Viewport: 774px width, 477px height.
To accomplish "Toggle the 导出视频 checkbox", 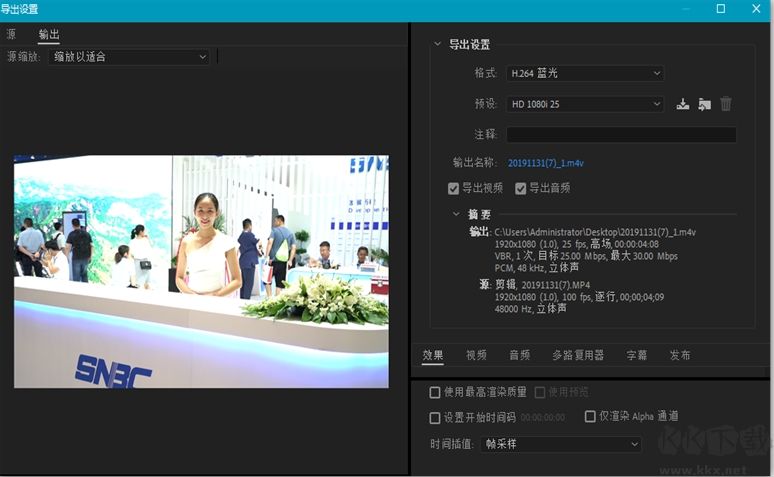I will (454, 188).
